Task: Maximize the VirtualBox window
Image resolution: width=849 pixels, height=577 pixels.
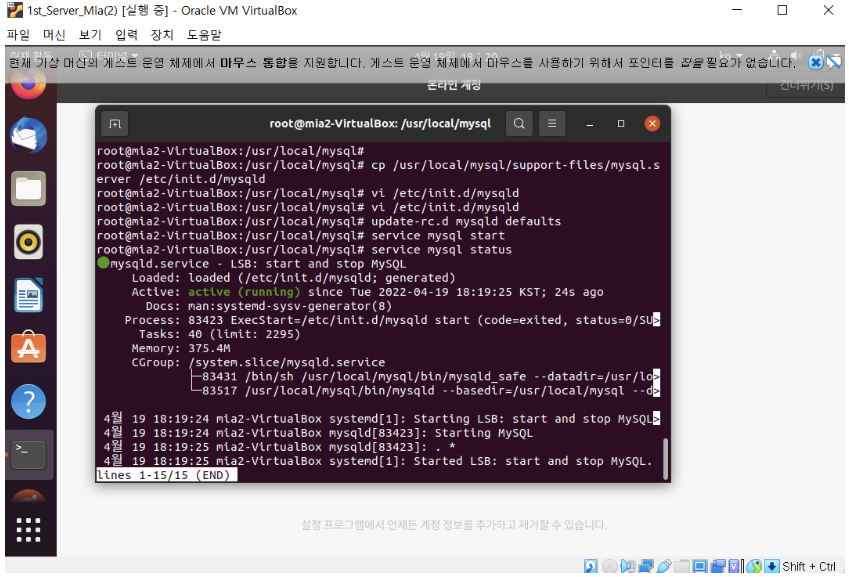Action: (x=782, y=10)
